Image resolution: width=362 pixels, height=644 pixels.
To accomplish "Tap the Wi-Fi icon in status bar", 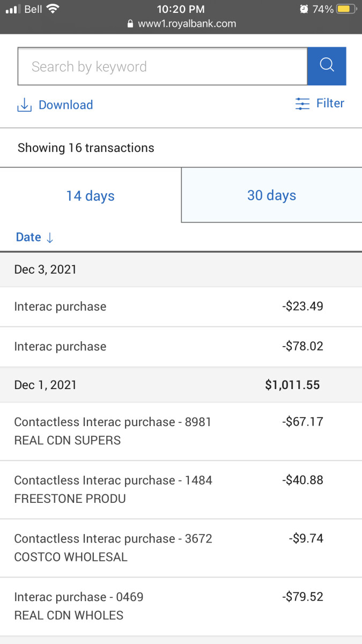I will click(x=53, y=9).
